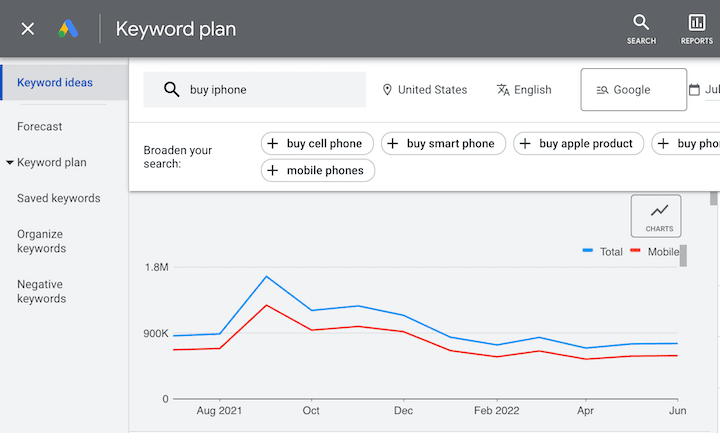Open the Search tool in header
The image size is (720, 433).
point(641,29)
